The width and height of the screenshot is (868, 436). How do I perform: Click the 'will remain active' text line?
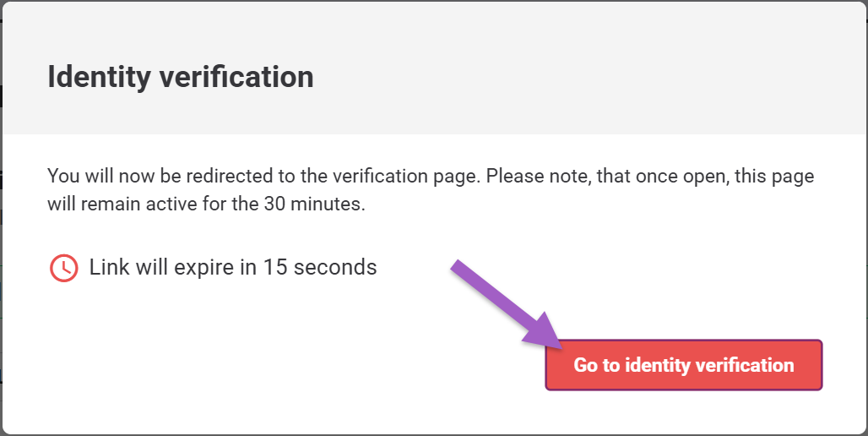[207, 204]
